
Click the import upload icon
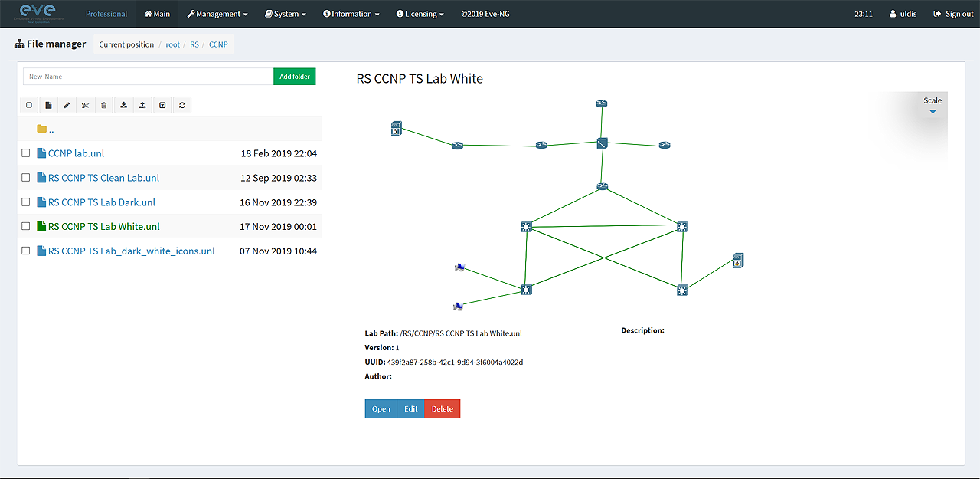[142, 105]
